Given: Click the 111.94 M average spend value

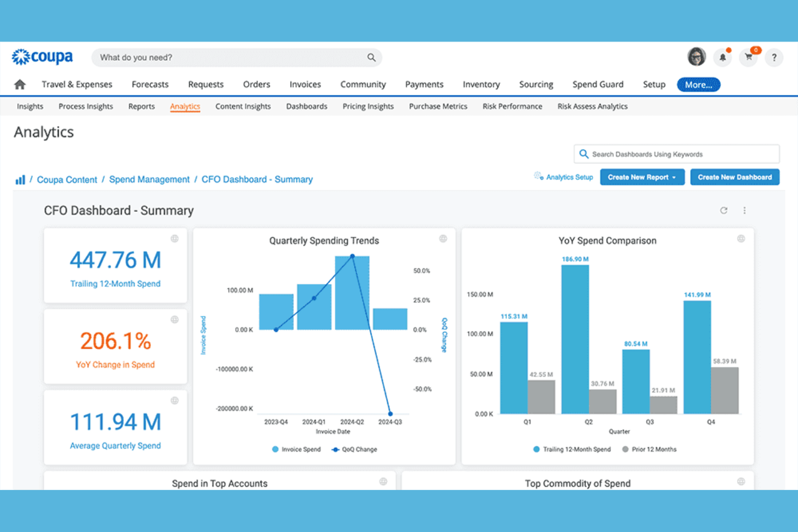Looking at the screenshot, I should pyautogui.click(x=115, y=422).
